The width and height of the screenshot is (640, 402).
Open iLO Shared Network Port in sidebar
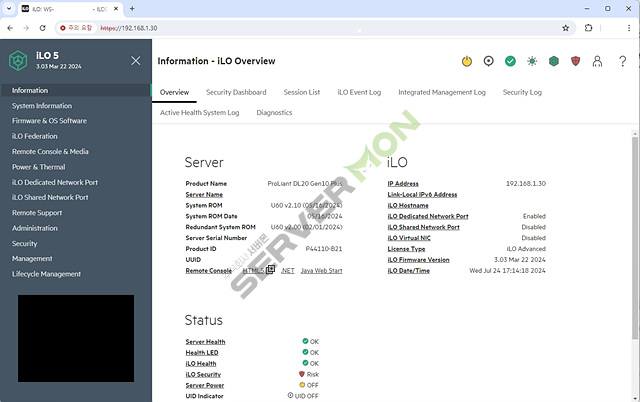pos(50,198)
